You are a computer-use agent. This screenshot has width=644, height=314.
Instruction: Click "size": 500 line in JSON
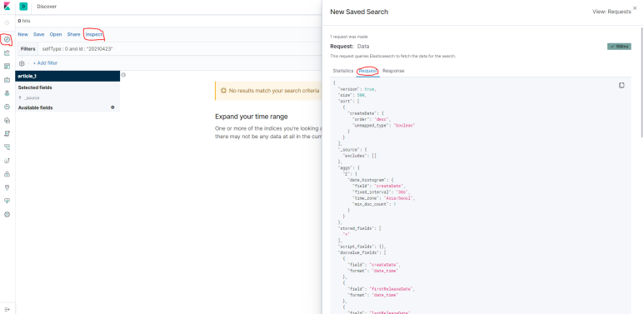[352, 95]
